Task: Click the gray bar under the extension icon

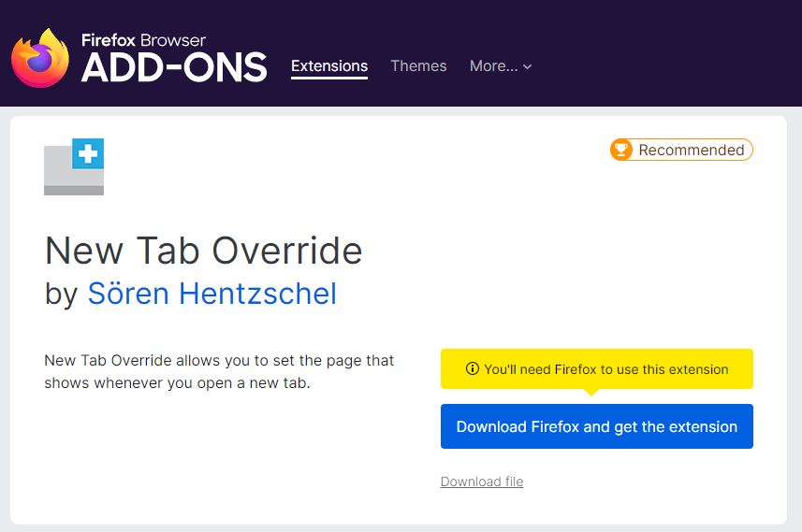Action: click(x=74, y=191)
